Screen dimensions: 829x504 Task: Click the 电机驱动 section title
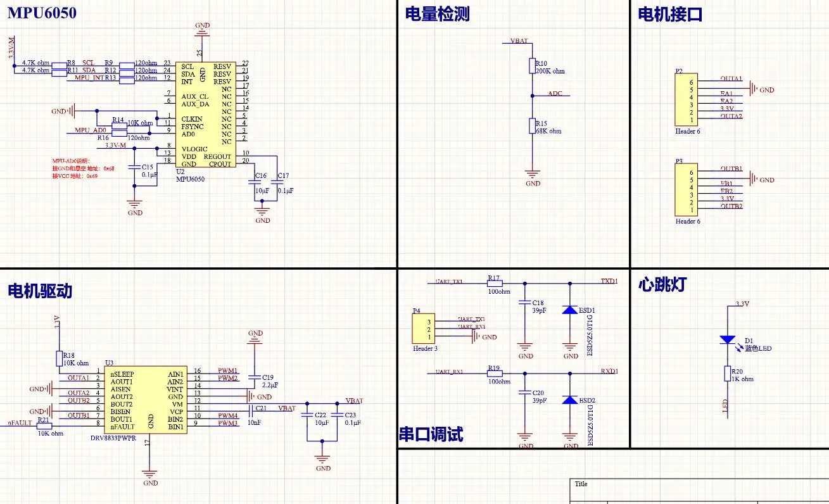(x=40, y=291)
